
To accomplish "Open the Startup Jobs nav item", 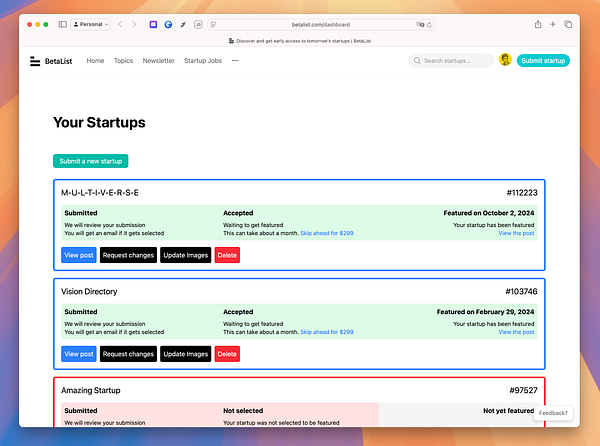I will click(x=203, y=61).
